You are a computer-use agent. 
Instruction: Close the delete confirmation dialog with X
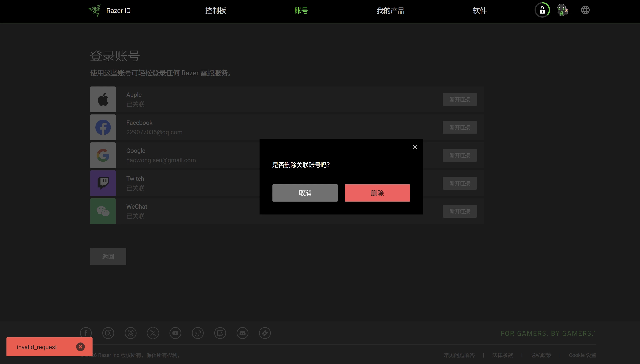415,147
